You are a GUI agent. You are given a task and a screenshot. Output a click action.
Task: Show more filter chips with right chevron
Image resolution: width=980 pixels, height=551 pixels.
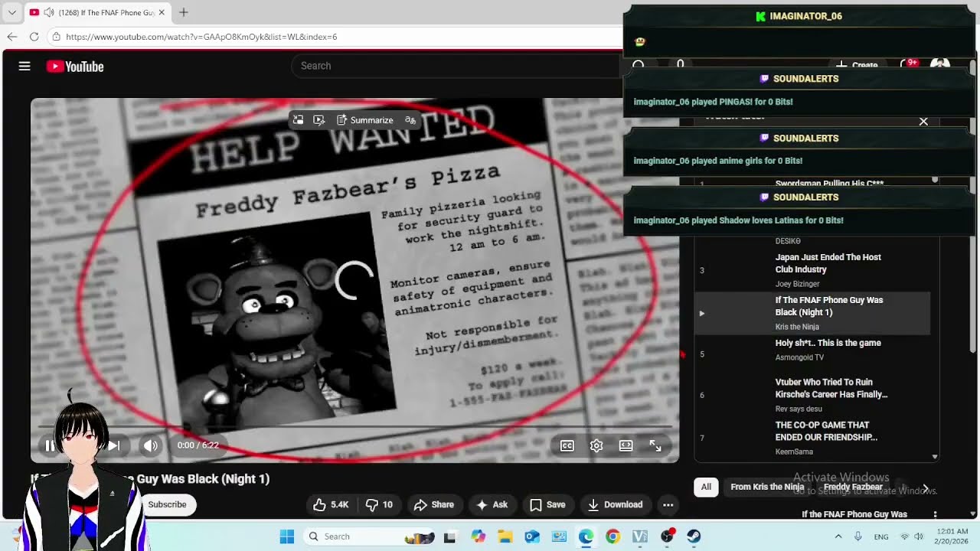(925, 488)
